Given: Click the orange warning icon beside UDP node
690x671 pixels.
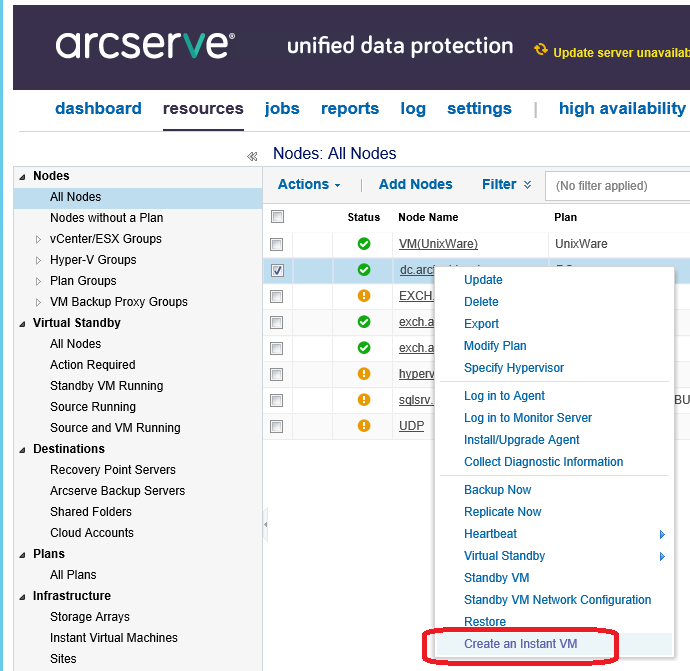Looking at the screenshot, I should (364, 426).
